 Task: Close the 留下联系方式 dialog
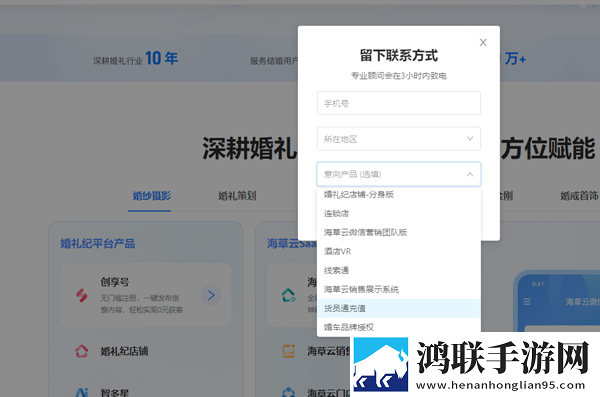coord(483,42)
